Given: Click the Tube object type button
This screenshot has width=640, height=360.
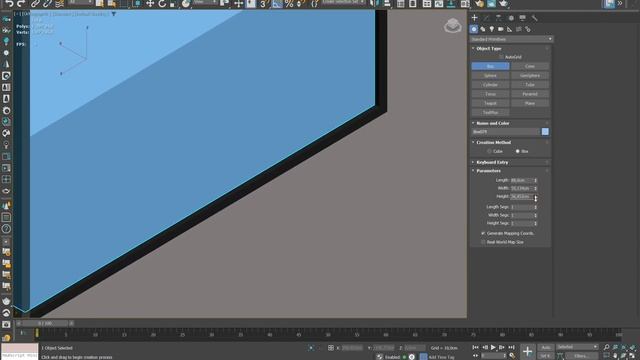Looking at the screenshot, I should point(530,85).
